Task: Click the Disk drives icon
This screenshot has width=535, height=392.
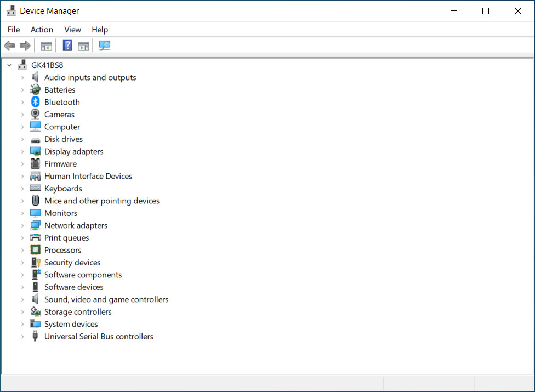Action: [35, 140]
